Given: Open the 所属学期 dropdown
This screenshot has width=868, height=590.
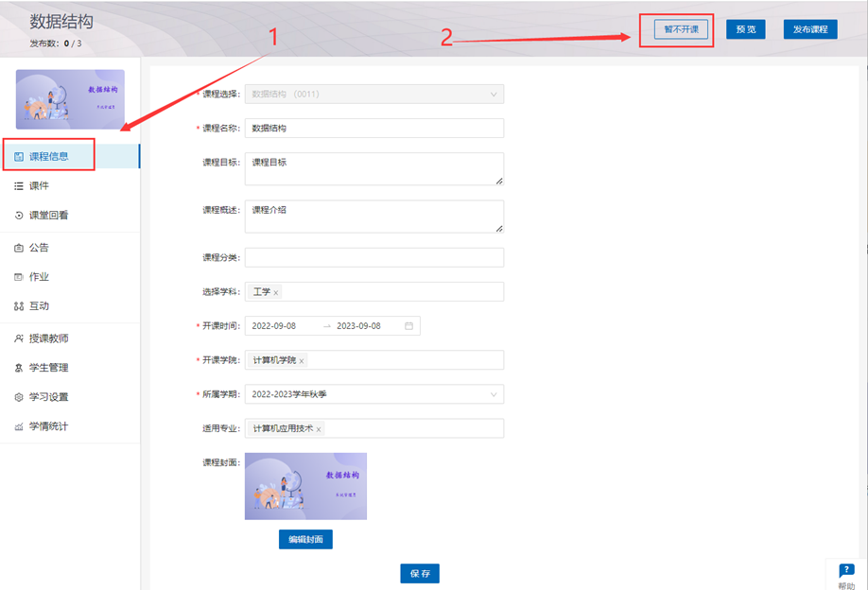Looking at the screenshot, I should (x=493, y=394).
